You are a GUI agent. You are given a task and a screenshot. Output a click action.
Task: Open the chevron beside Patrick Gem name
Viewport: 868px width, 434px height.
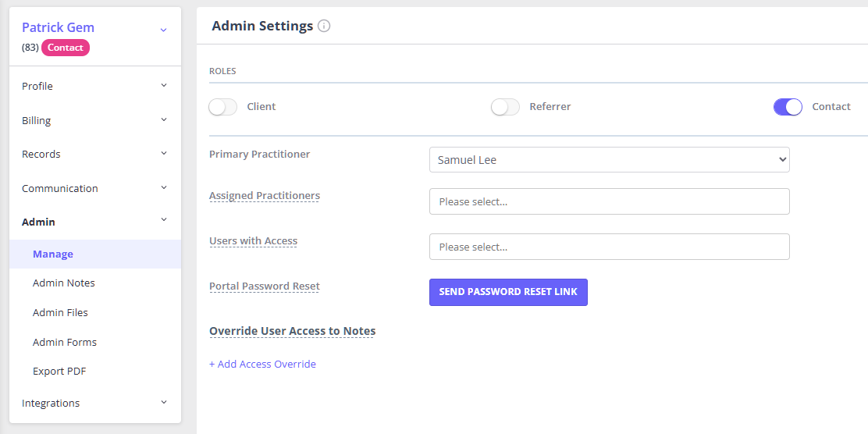(x=163, y=30)
